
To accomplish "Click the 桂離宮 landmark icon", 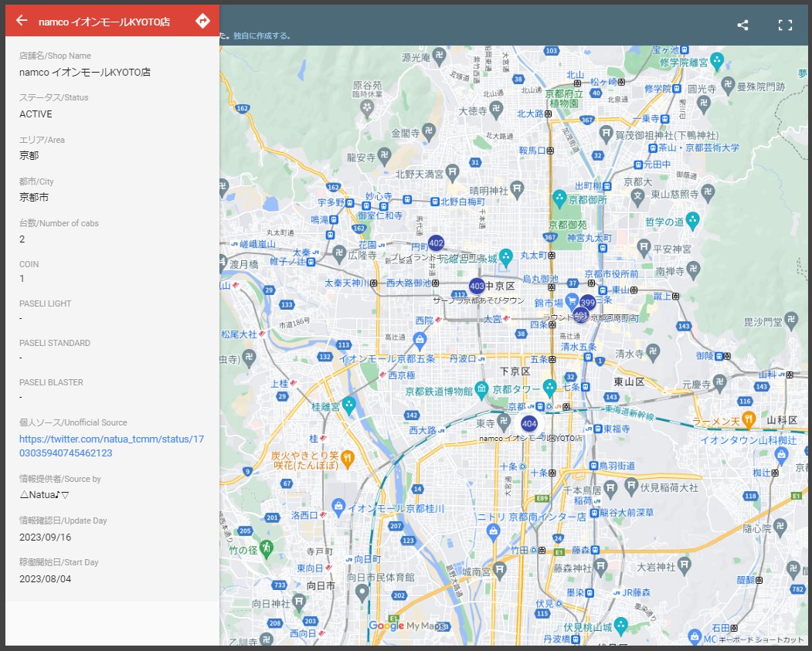I will [349, 406].
